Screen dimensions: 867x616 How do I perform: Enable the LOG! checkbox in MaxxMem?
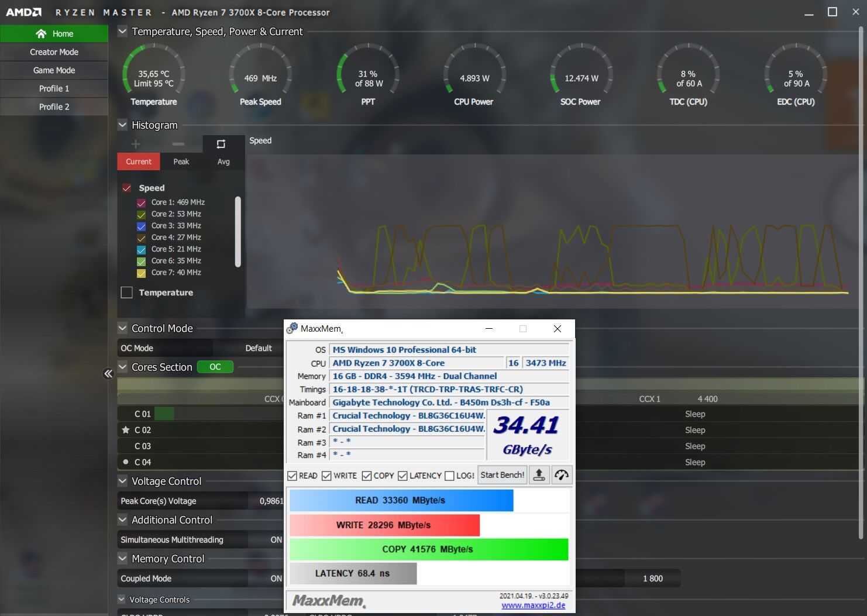449,476
